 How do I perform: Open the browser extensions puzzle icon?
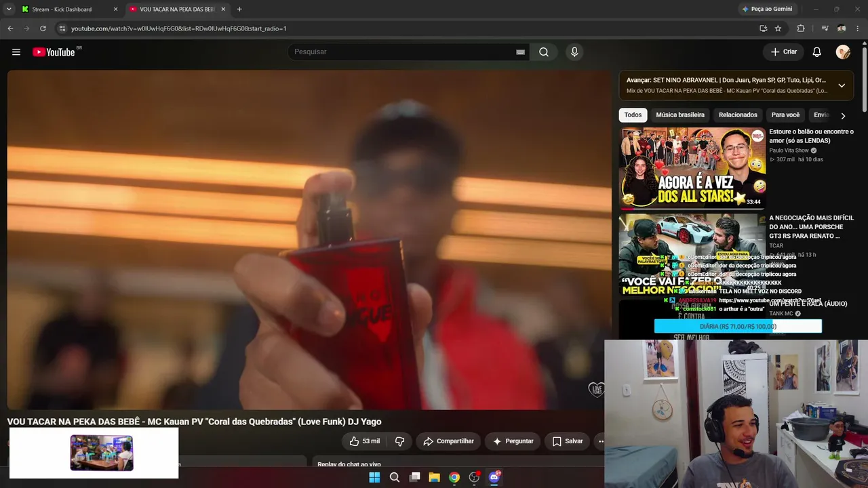point(801,28)
